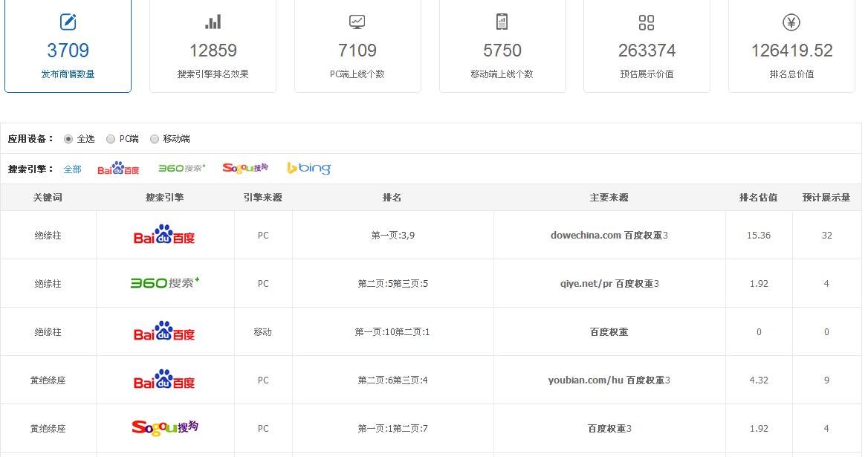
Task: Select the PC端 device radio button
Action: (111, 139)
